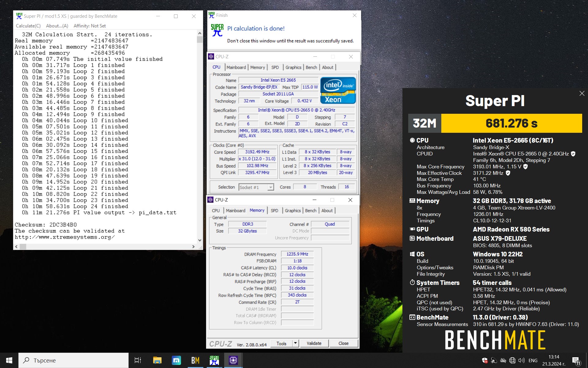
Task: Close the BenchMate Super PI result panel
Action: click(582, 94)
